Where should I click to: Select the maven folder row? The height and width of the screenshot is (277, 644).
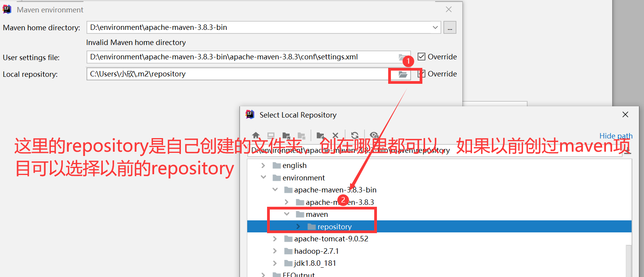(439, 215)
